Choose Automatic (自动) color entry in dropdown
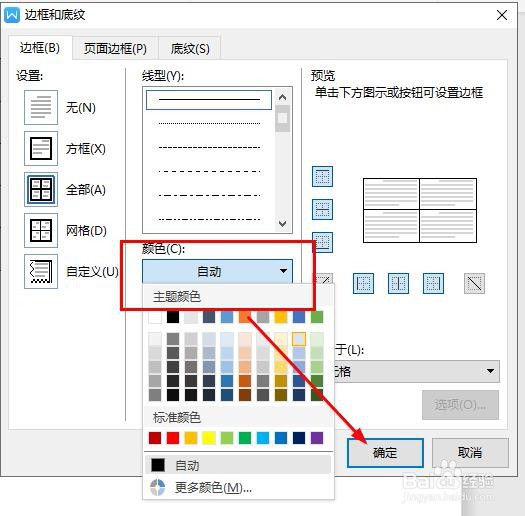The width and height of the screenshot is (525, 516). coord(238,465)
